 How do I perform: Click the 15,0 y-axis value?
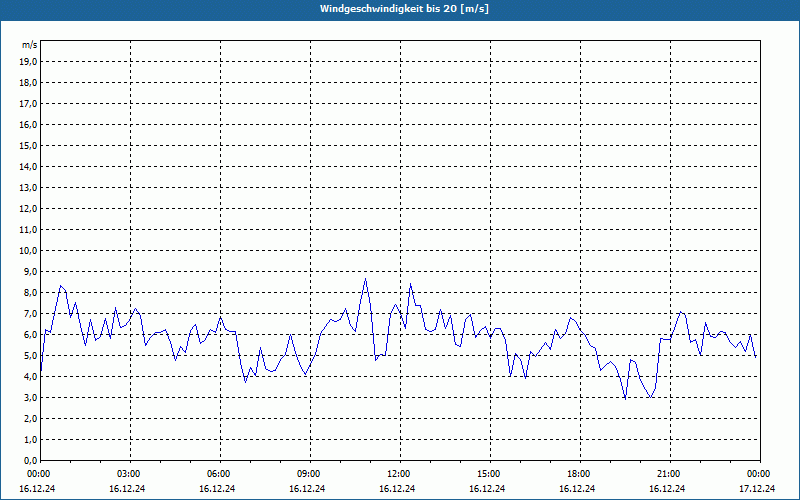coord(28,145)
